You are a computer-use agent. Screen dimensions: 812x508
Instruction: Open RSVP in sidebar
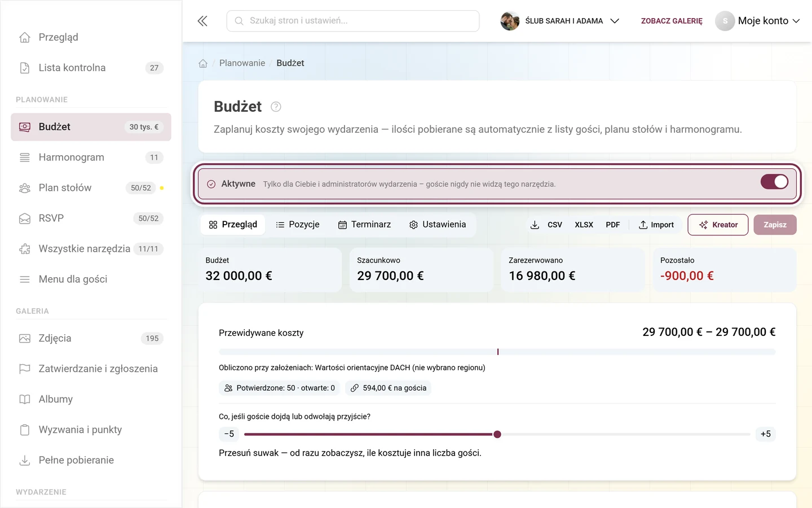[x=91, y=218]
